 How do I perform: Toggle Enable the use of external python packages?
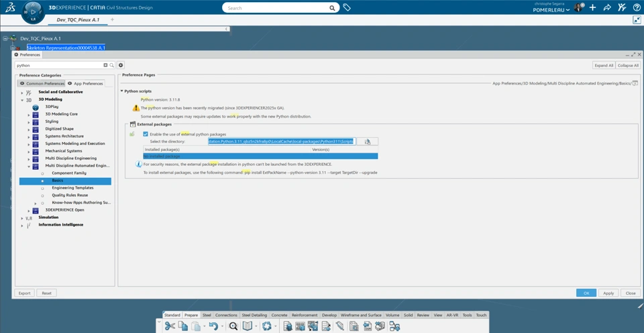tap(146, 134)
